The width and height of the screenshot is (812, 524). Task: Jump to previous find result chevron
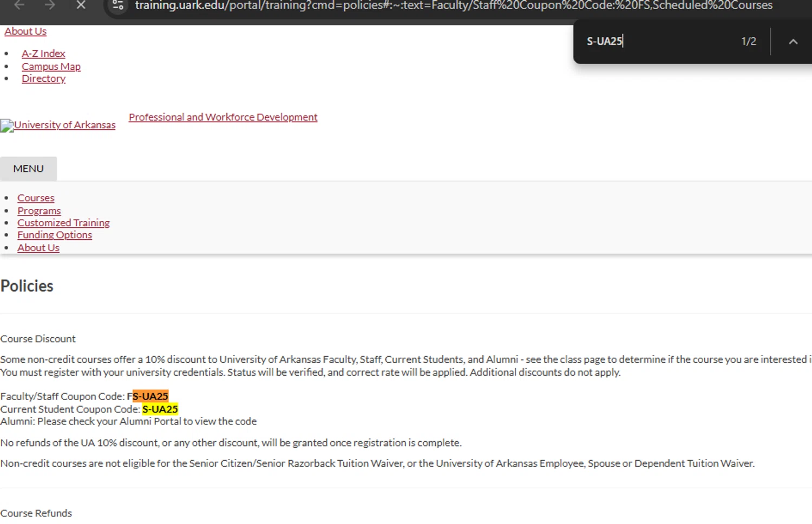tap(793, 42)
